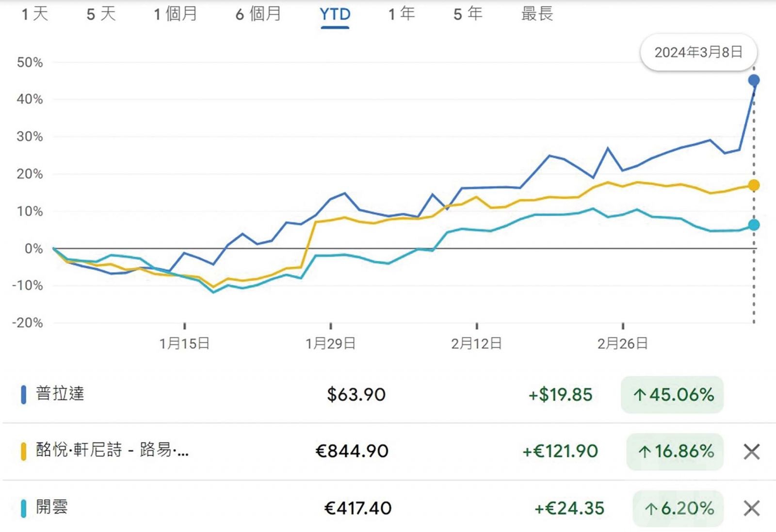Click the teal Kering color marker
This screenshot has height=532, width=776.
tap(23, 508)
